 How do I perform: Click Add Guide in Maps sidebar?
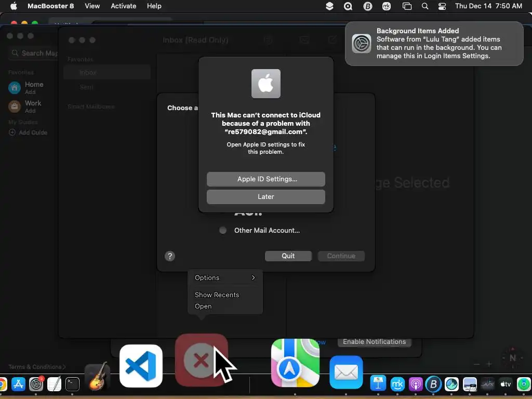coord(28,132)
